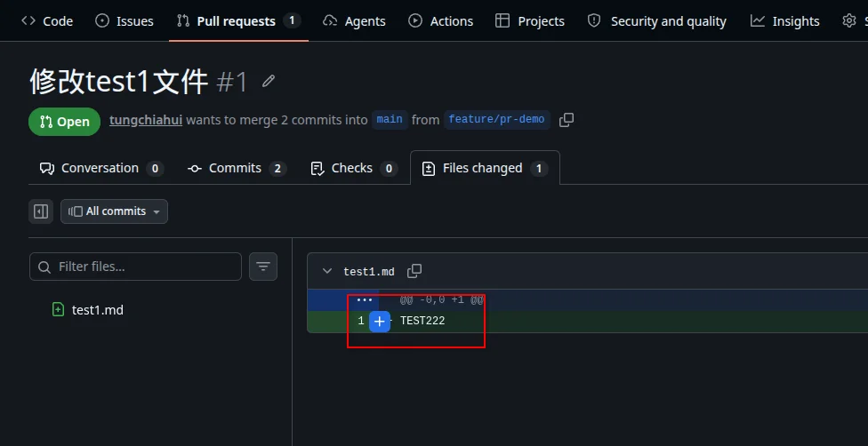The height and width of the screenshot is (446, 868).
Task: Open the file filter options icon
Action: tap(263, 267)
